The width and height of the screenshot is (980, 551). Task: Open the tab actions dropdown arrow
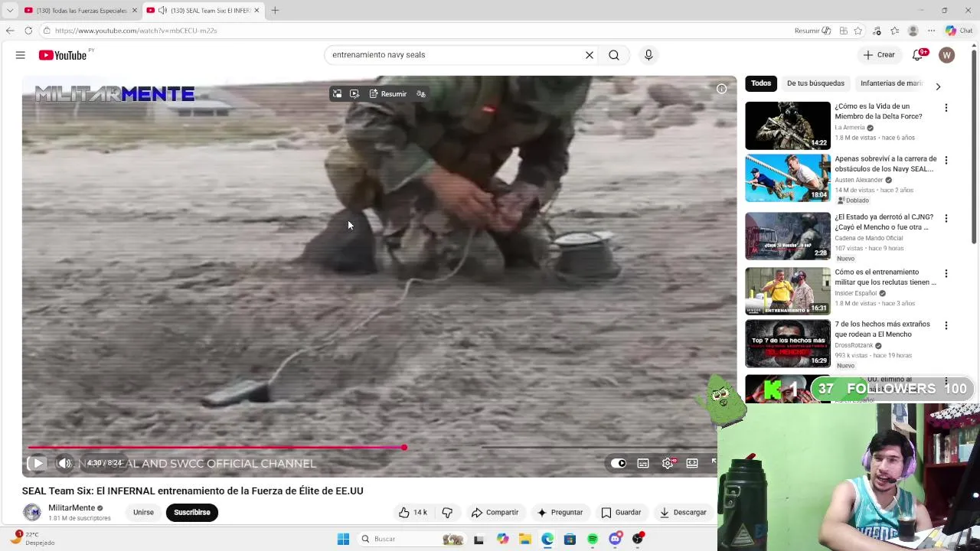[x=10, y=11]
